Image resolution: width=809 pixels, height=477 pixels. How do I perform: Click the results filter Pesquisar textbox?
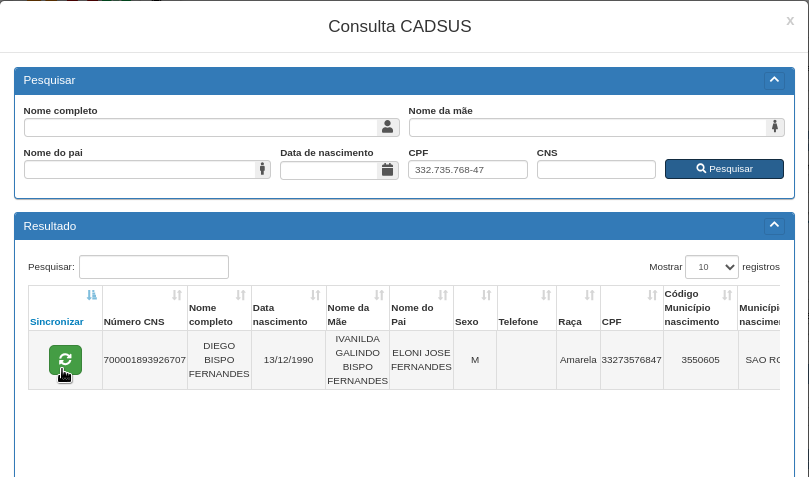[153, 267]
